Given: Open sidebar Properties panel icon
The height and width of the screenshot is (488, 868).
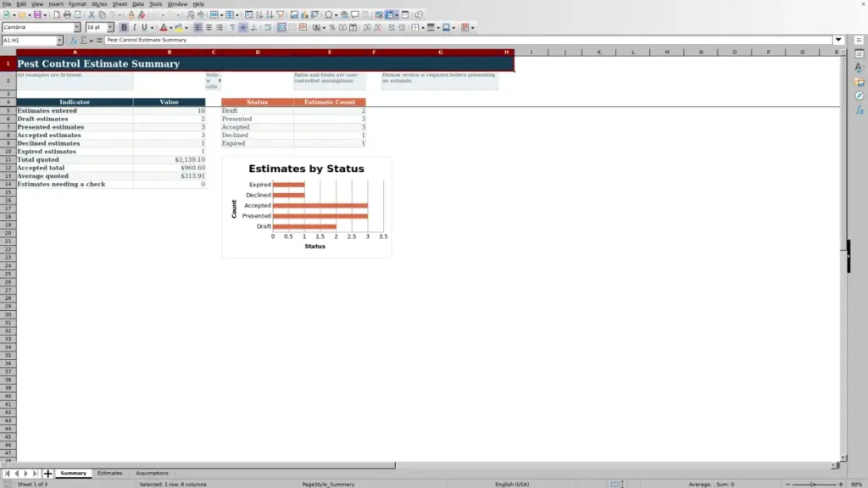Looking at the screenshot, I should point(860,53).
